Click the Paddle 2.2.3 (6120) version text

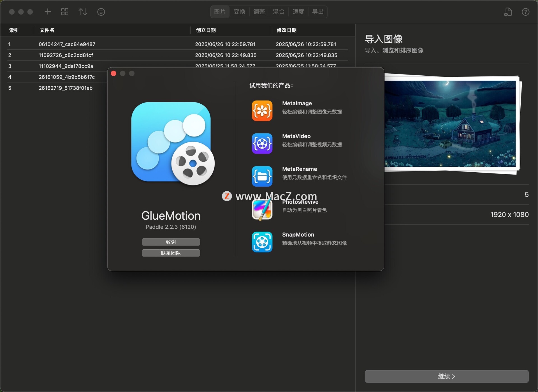coord(171,227)
